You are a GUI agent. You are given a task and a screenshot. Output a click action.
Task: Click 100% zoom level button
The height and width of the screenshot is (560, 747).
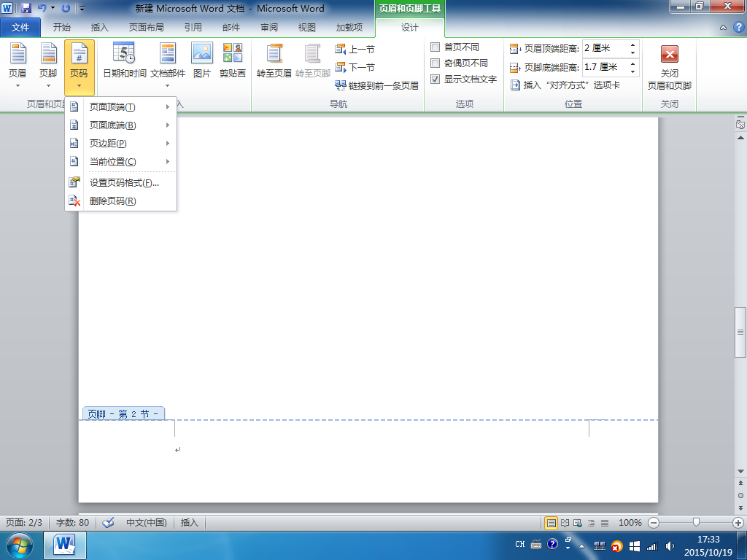(x=630, y=522)
